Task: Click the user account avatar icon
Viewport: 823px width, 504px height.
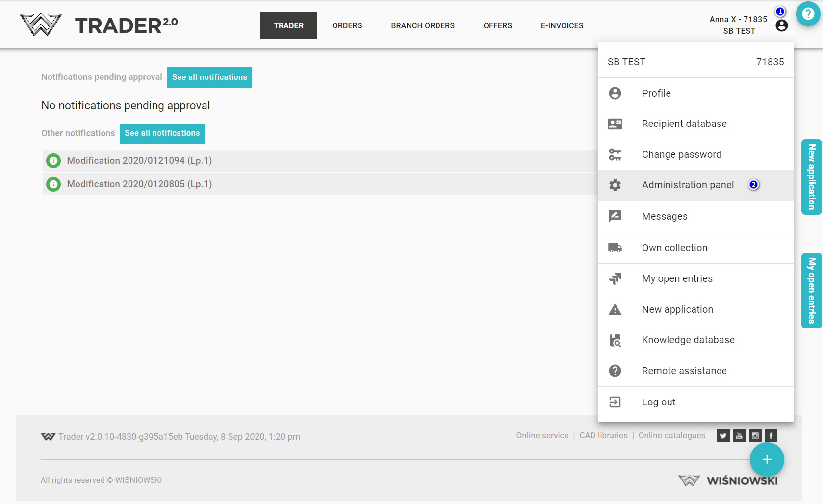Action: click(x=781, y=25)
